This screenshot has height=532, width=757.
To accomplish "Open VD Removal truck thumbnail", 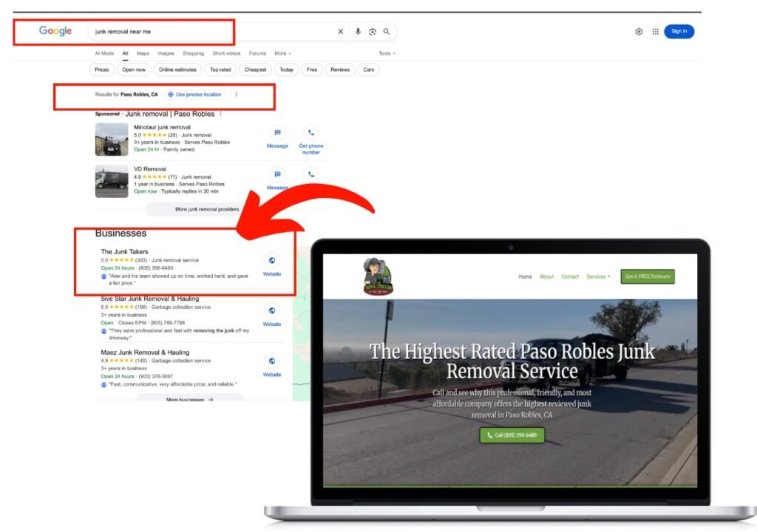I will click(x=112, y=182).
